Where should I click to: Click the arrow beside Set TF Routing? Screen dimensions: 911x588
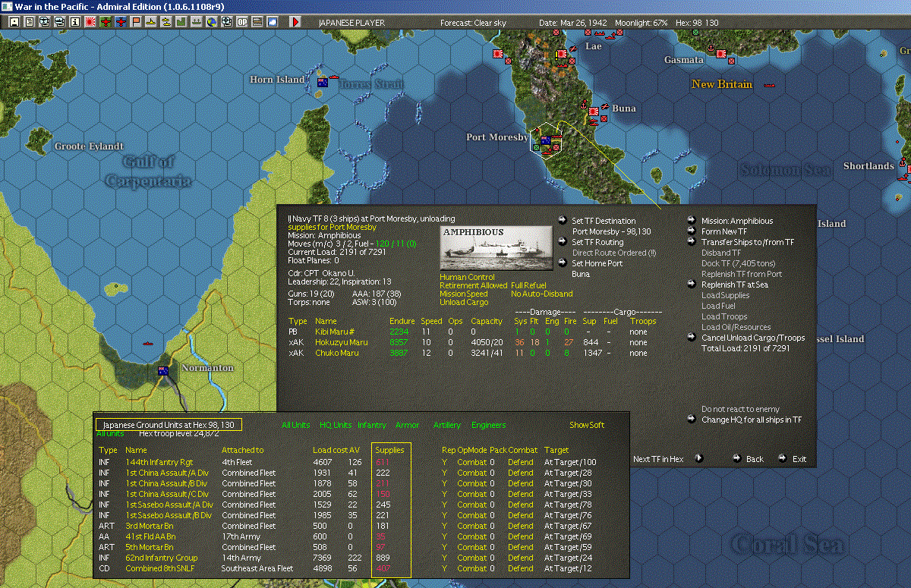563,242
